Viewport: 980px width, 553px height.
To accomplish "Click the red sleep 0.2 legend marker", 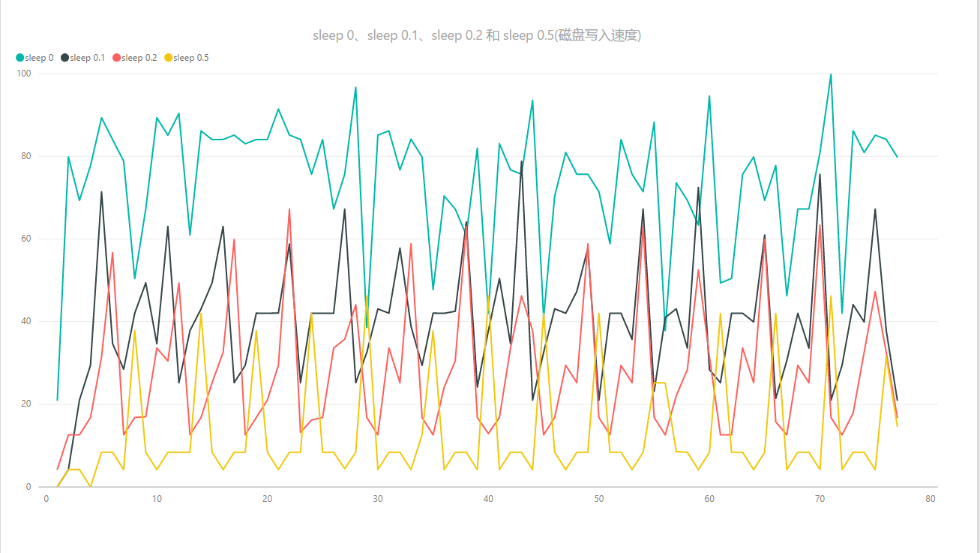I will tap(116, 58).
